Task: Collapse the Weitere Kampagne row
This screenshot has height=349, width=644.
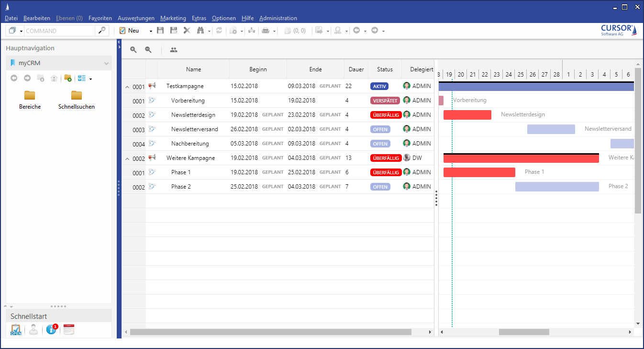Action: pyautogui.click(x=127, y=158)
